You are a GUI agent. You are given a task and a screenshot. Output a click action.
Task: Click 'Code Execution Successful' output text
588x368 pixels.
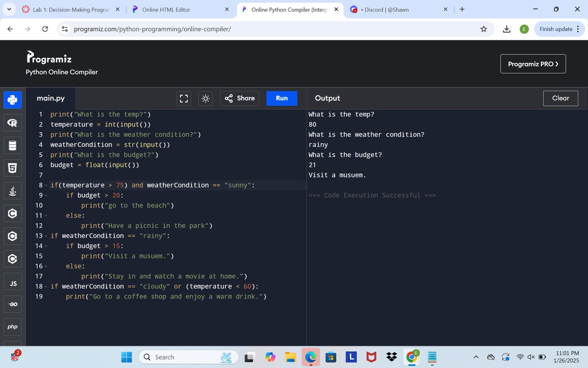click(372, 195)
